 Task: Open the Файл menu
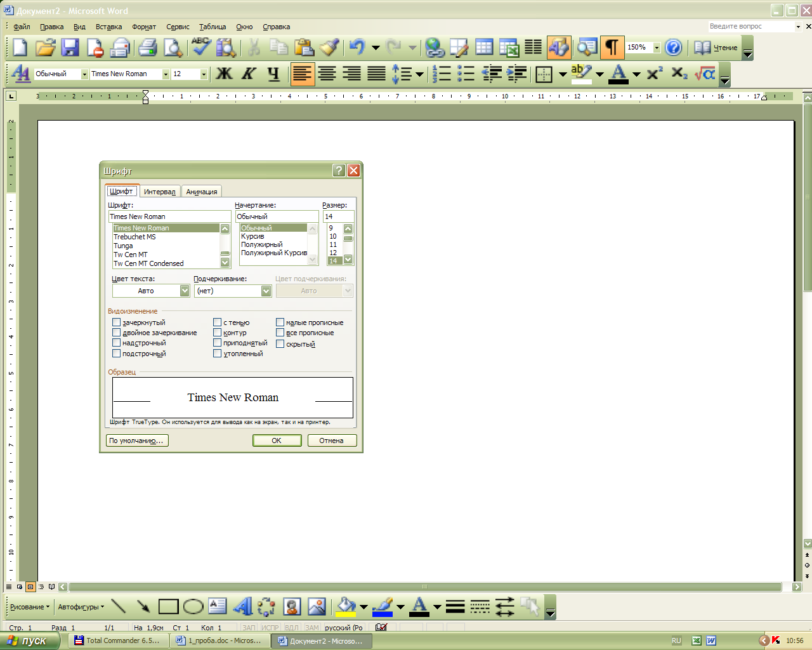coord(22,27)
